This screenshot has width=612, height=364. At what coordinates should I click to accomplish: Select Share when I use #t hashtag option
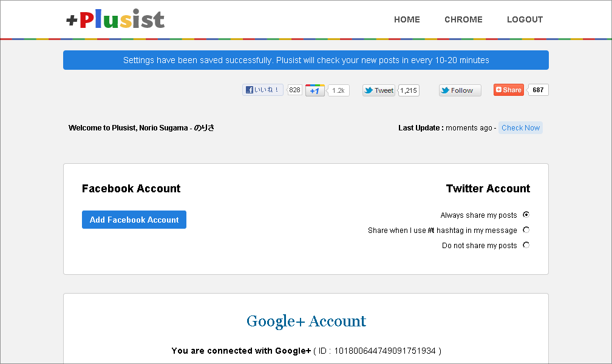tap(526, 230)
